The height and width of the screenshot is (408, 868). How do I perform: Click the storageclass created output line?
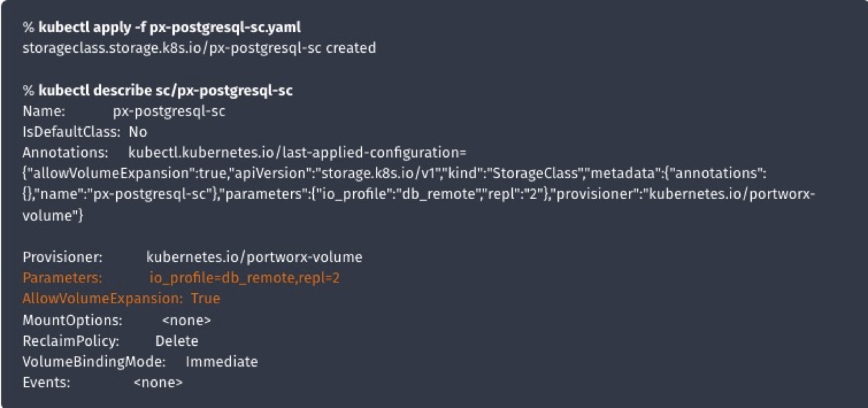pyautogui.click(x=199, y=49)
